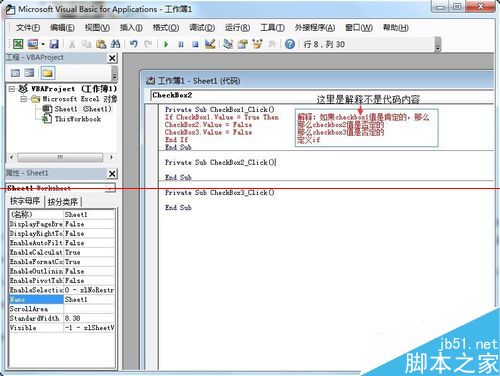Screen dimensions: 500x376
Task: Open the 视图(V) menu
Action: click(97, 28)
